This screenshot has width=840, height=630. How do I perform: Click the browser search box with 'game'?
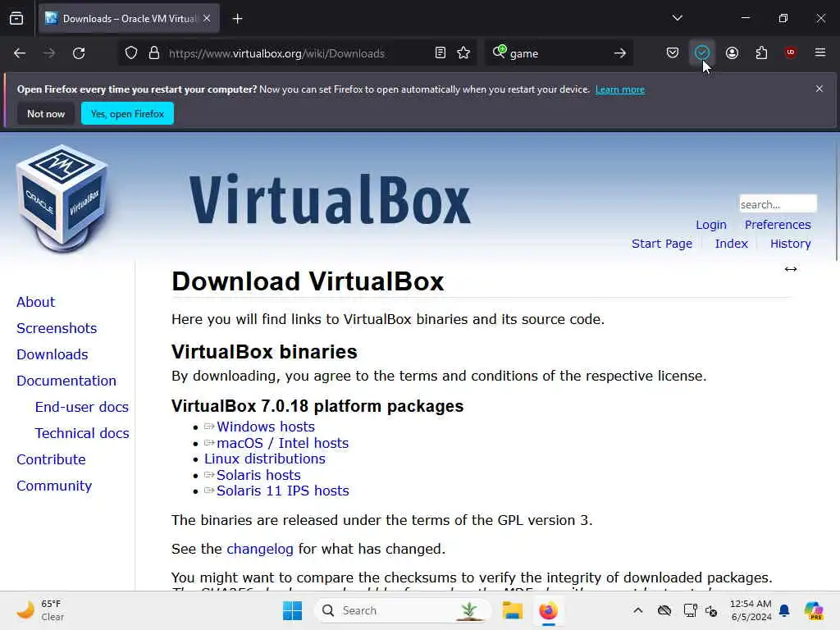point(557,53)
